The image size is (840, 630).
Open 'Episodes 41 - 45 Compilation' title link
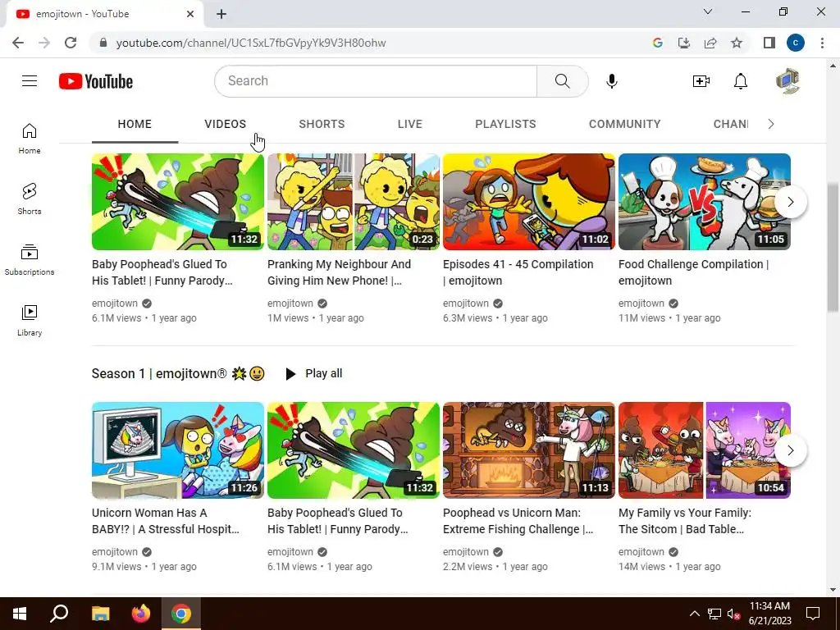518,272
